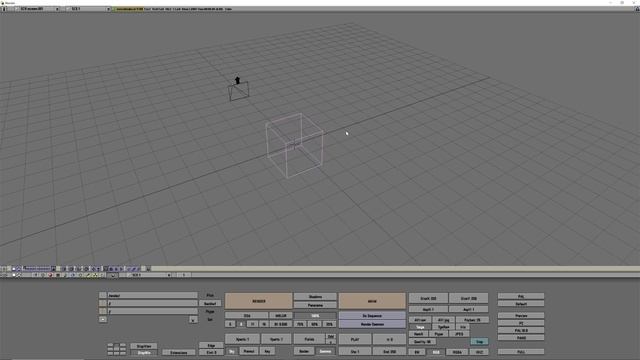640x360 pixels.
Task: Click the PLAY button
Action: click(x=355, y=339)
